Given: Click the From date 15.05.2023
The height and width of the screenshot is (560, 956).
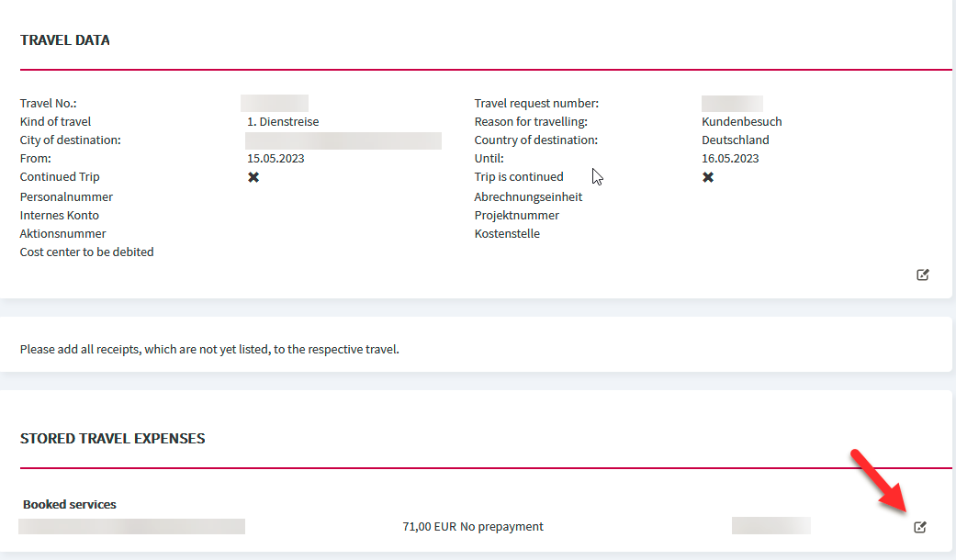Looking at the screenshot, I should 276,159.
